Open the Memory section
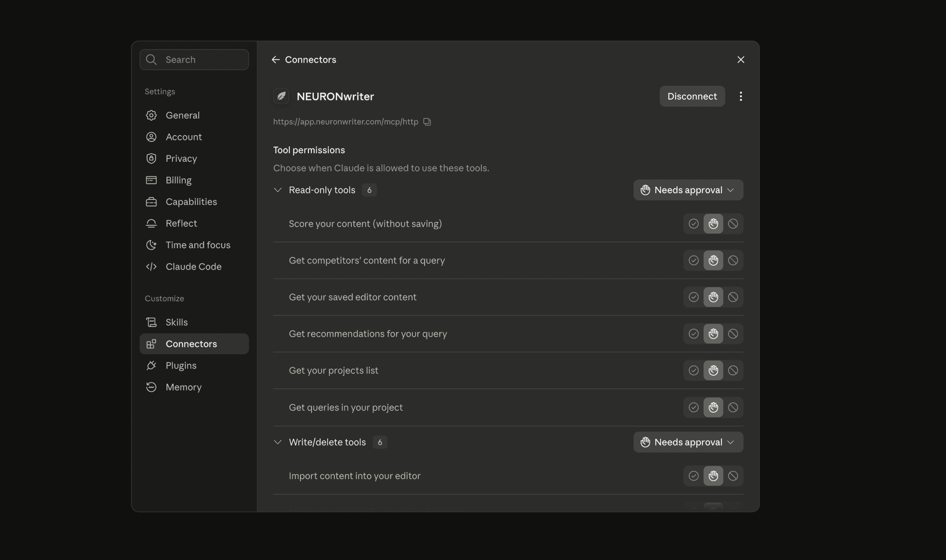Viewport: 946px width, 560px height. click(x=194, y=387)
